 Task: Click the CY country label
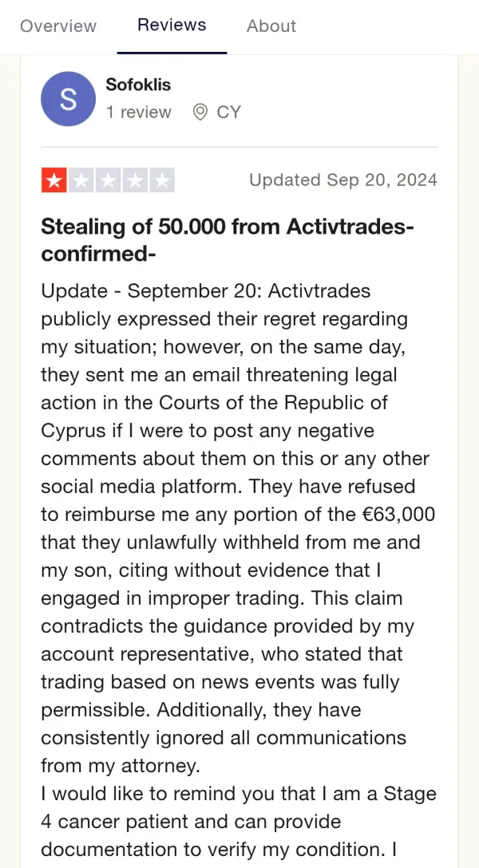pyautogui.click(x=228, y=112)
